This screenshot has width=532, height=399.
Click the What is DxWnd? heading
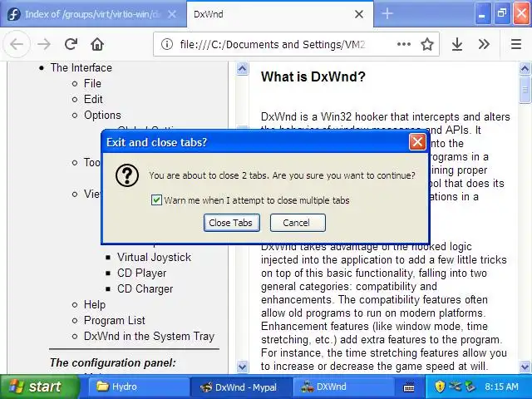(313, 76)
